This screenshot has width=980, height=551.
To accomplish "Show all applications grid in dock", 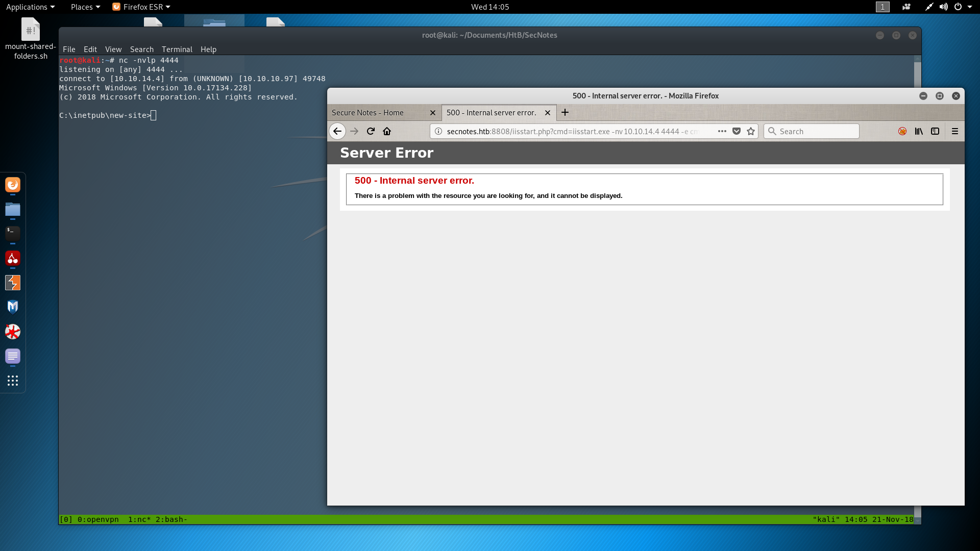I will 13,381.
